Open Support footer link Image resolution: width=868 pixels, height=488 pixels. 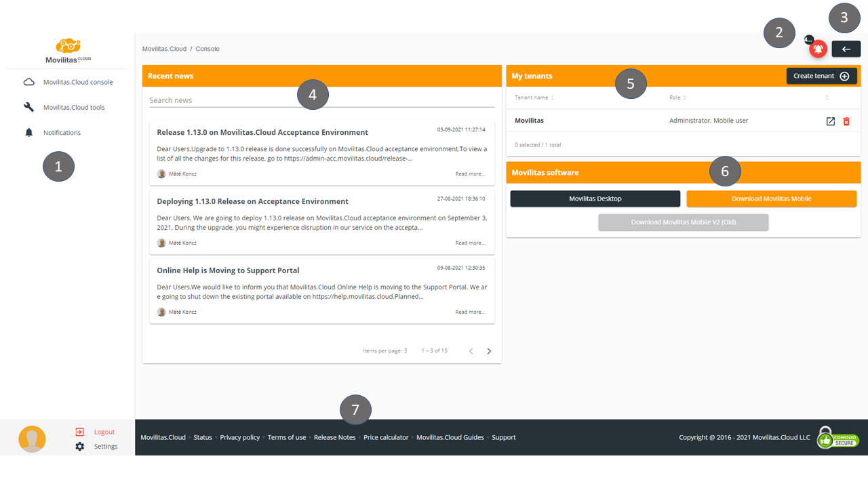click(x=504, y=437)
